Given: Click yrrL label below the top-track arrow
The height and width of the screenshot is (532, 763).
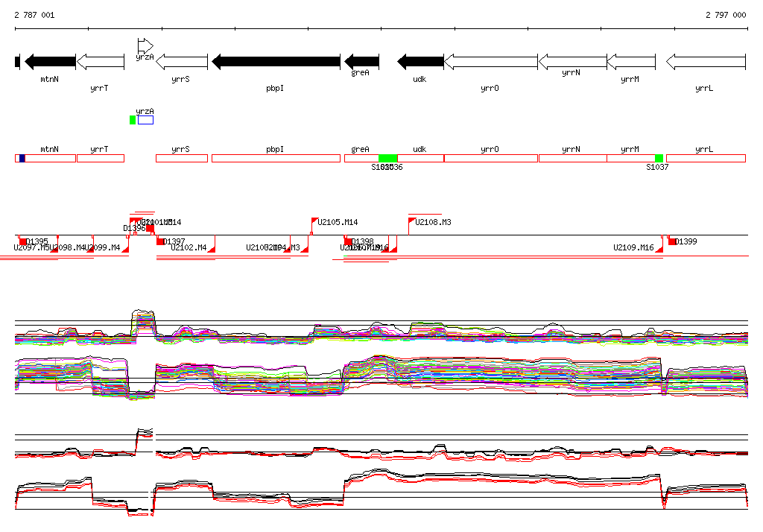Looking at the screenshot, I should (704, 88).
